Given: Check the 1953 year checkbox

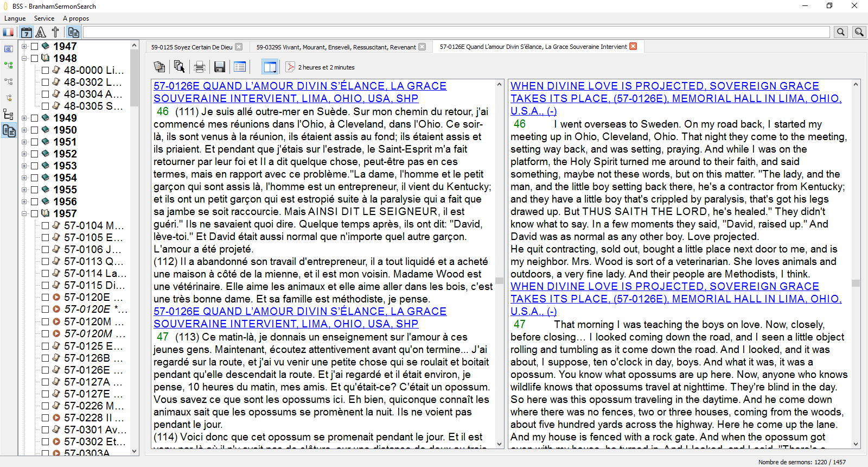Looking at the screenshot, I should 34,166.
